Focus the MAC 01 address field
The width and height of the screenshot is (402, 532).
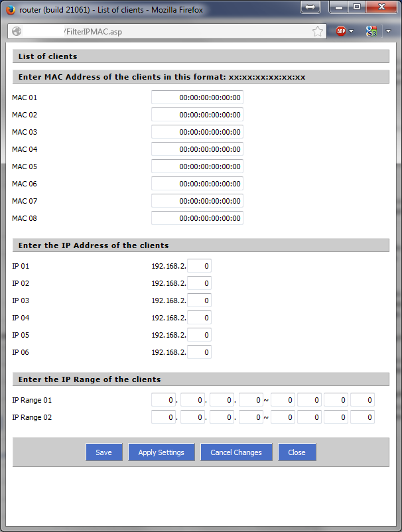coord(197,98)
